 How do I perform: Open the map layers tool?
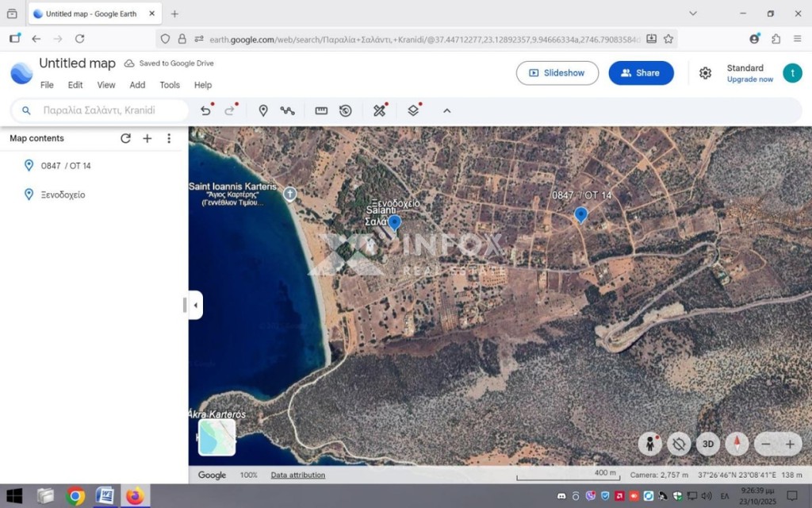412,110
